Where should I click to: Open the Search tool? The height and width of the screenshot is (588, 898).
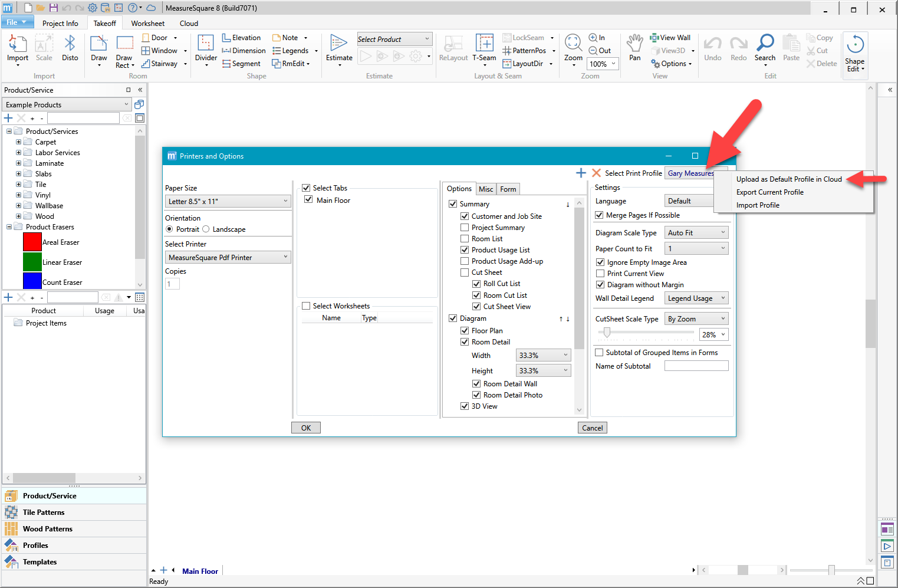(765, 48)
